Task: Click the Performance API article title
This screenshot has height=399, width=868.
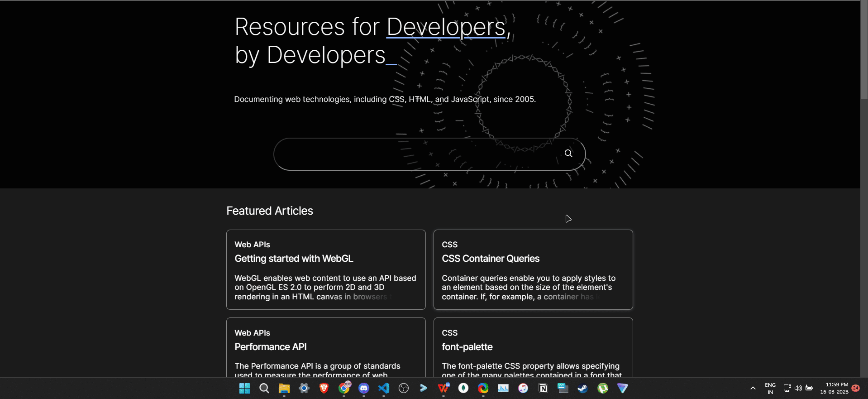Action: [271, 347]
